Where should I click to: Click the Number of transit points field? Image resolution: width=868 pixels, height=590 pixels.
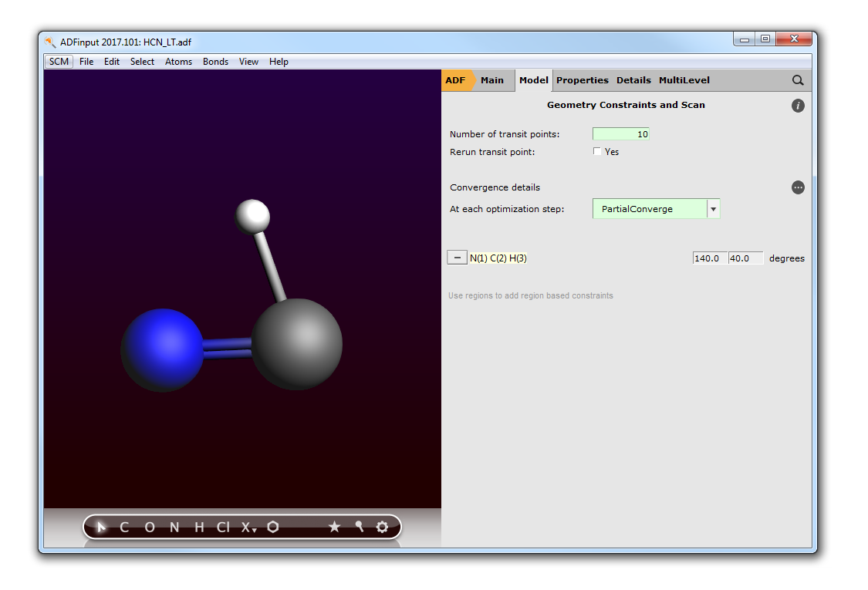coord(620,134)
